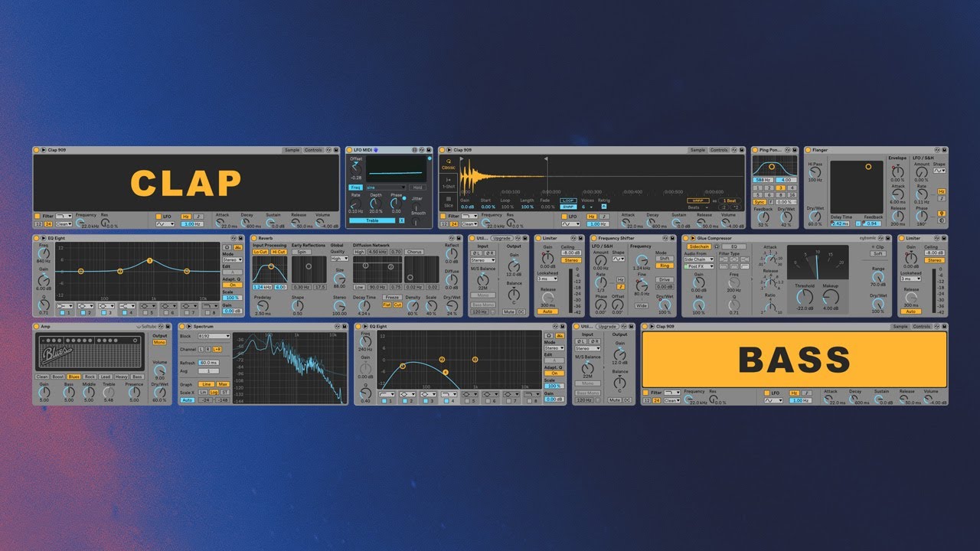Click Hold button in LFO MIDI
The height and width of the screenshot is (551, 980).
point(417,187)
